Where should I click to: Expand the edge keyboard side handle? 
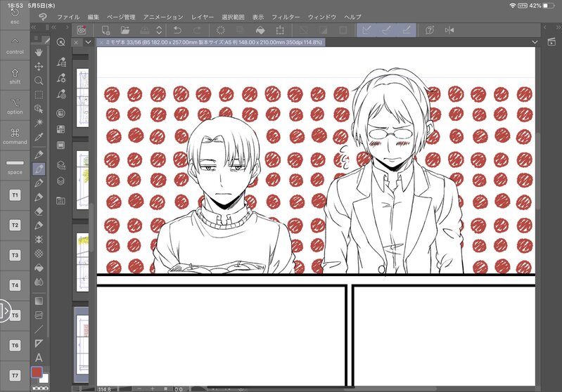click(5, 311)
